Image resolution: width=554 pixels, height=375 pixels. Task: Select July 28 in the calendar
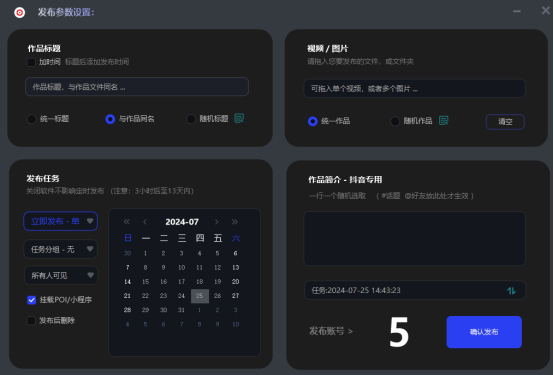(127, 310)
